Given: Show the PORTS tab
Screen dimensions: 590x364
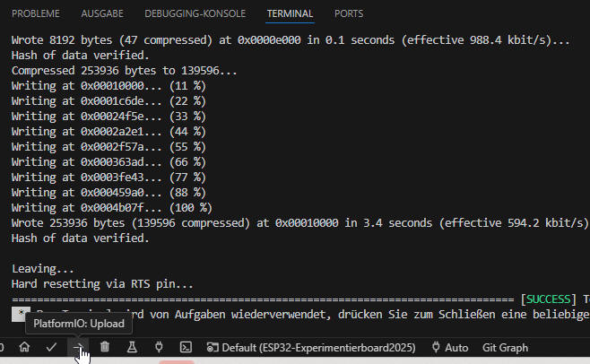Looking at the screenshot, I should (349, 14).
